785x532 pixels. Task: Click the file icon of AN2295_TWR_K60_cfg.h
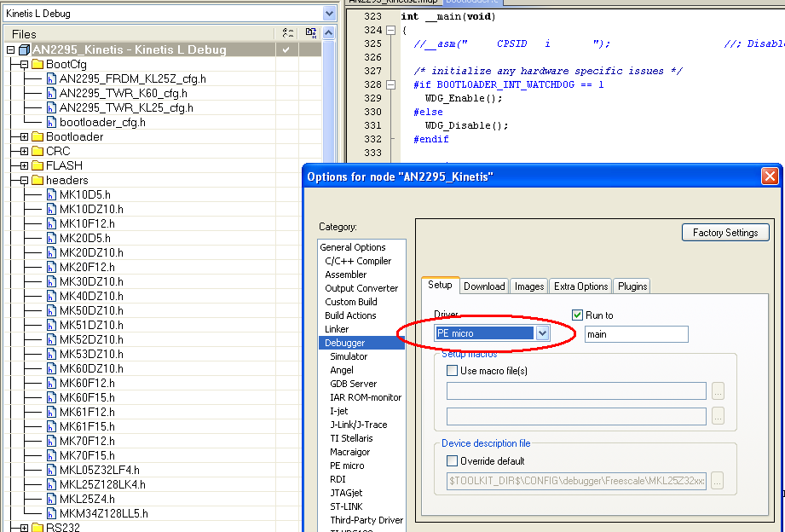tap(51, 94)
